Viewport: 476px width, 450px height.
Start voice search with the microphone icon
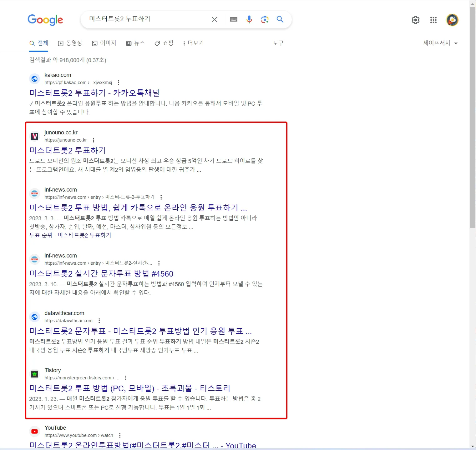point(249,20)
